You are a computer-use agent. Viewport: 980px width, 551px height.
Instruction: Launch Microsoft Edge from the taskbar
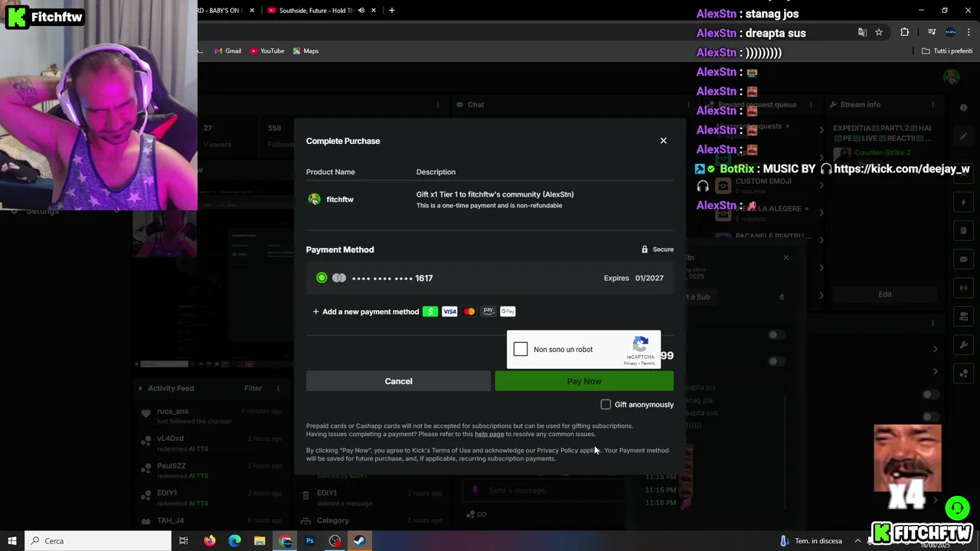(235, 541)
